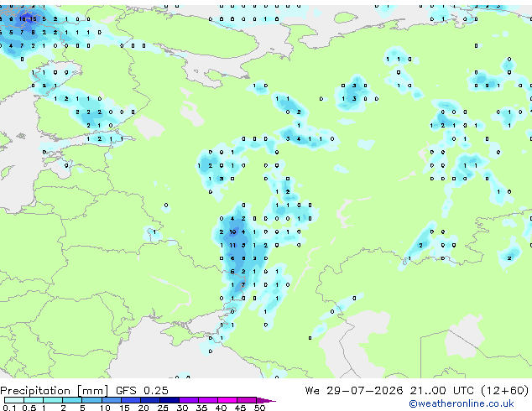This screenshot has height=411, width=532.
Task: Click the forecast offset '(12+60)'
Action: pyautogui.click(x=505, y=391)
